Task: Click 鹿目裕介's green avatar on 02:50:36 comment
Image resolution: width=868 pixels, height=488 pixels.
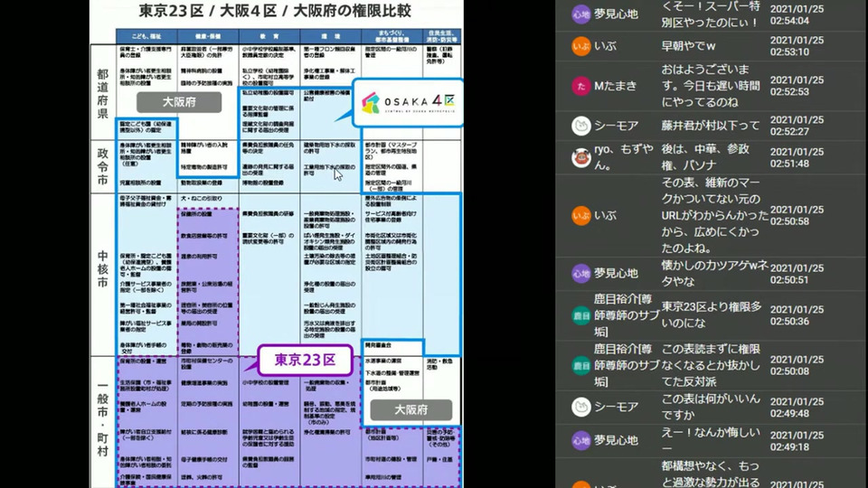Action: [580, 315]
